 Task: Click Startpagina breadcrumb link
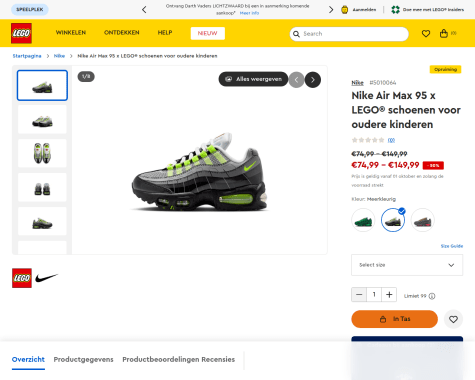pos(27,56)
